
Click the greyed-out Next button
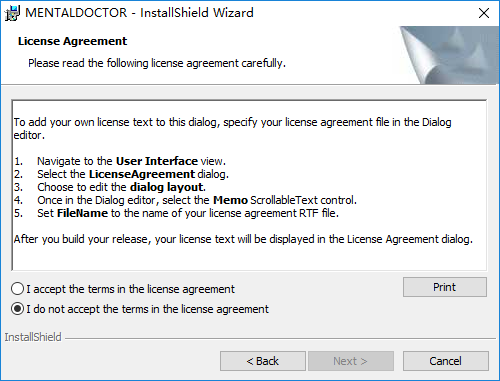351,361
